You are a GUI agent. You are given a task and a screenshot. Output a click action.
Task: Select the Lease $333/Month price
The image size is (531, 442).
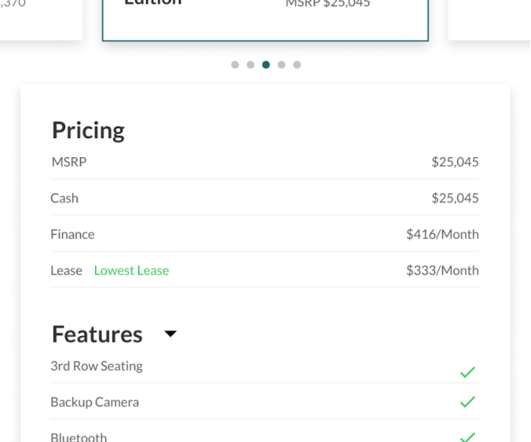(x=443, y=271)
